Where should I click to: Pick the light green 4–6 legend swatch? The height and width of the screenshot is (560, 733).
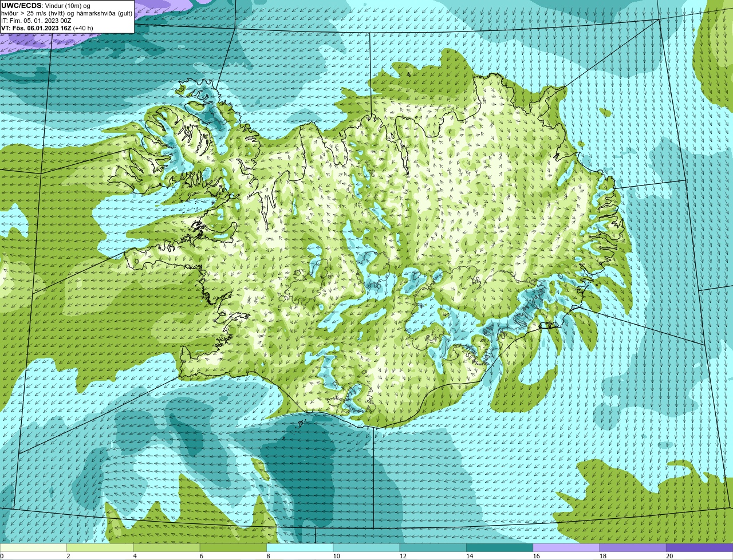pos(167,548)
